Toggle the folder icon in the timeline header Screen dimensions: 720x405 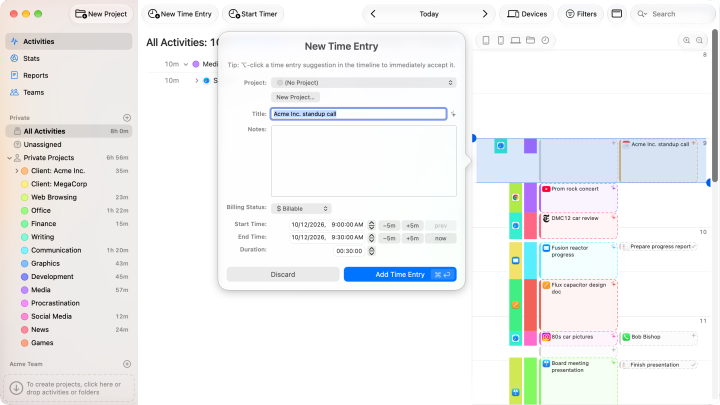point(530,40)
